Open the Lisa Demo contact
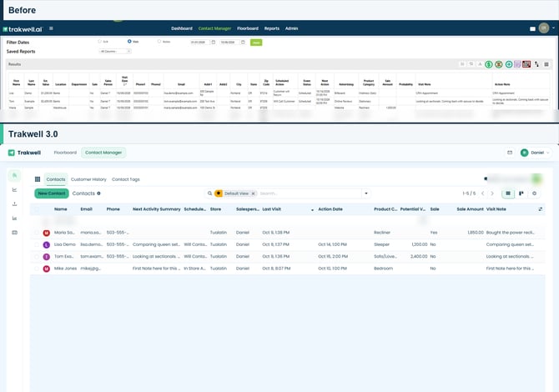The width and height of the screenshot is (559, 392). coord(64,244)
